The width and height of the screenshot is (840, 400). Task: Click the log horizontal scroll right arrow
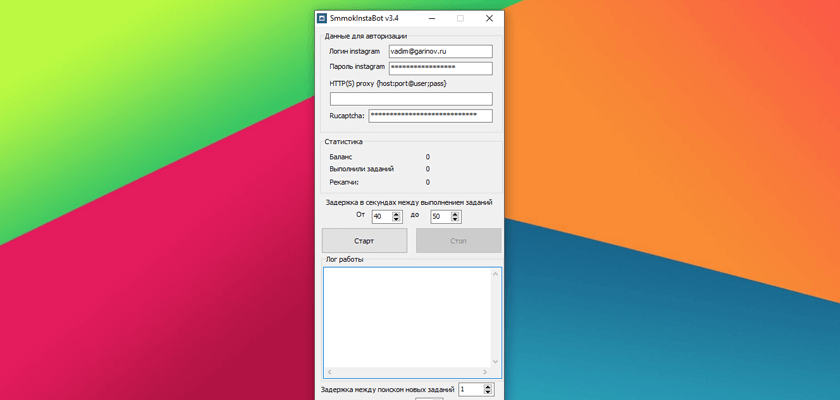[x=485, y=372]
